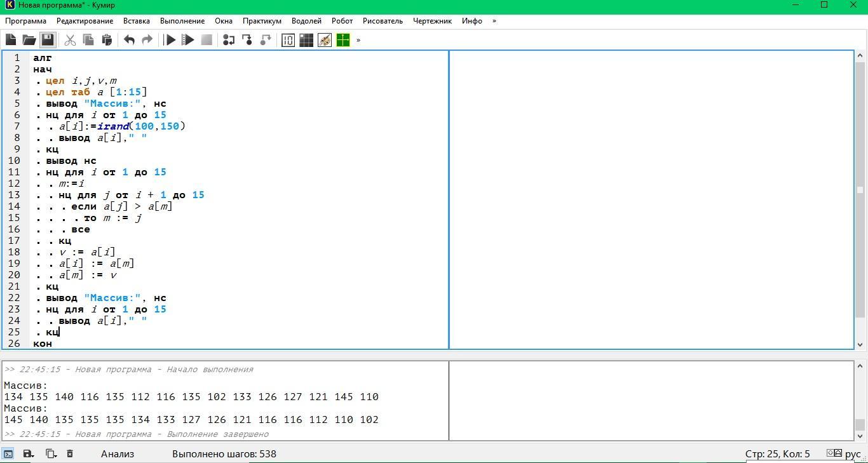Click the cursor position 'Стр: 25, Кол: 5'

point(778,453)
